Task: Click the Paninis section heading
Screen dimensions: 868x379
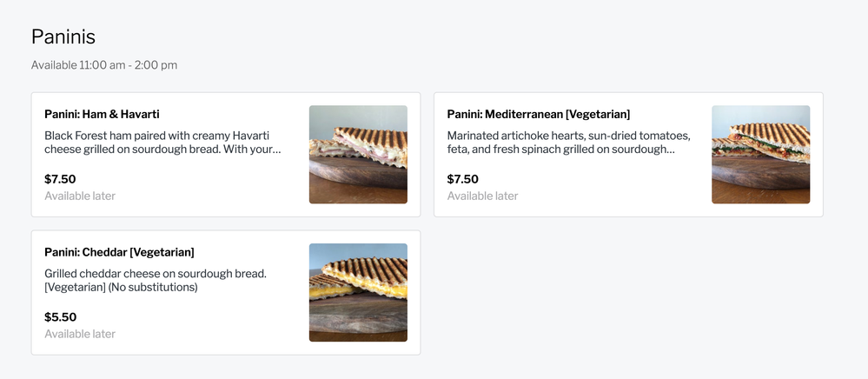Action: coord(63,37)
